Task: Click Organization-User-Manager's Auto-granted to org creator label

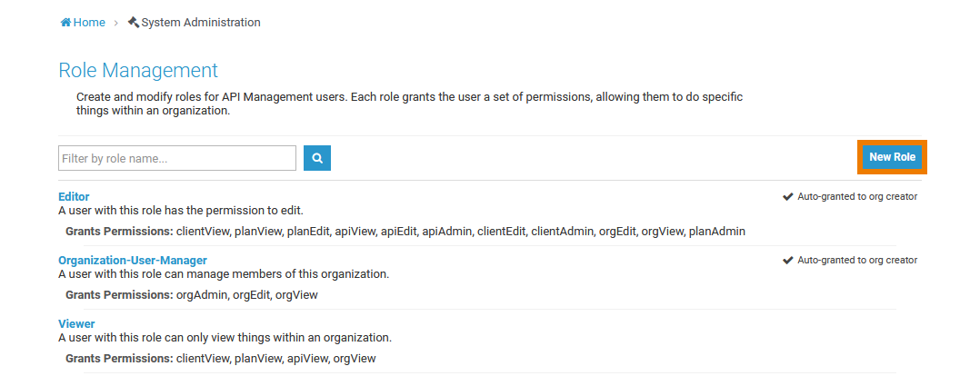Action: tap(857, 260)
